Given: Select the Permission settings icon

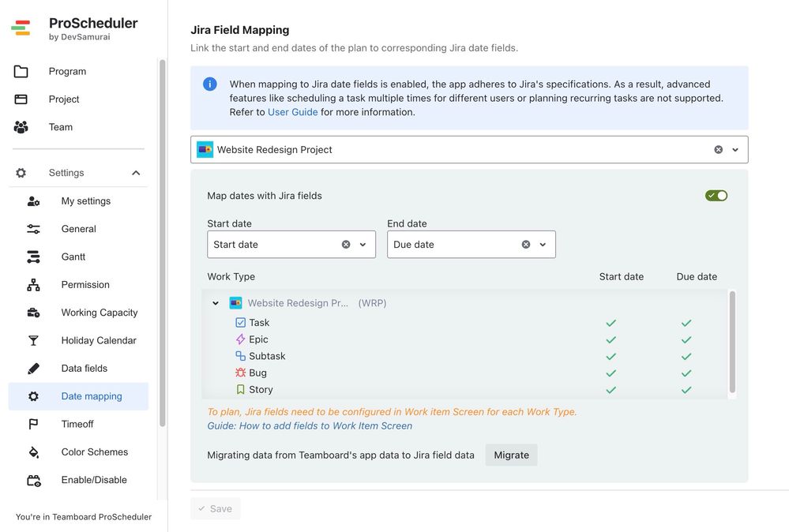Looking at the screenshot, I should point(33,284).
